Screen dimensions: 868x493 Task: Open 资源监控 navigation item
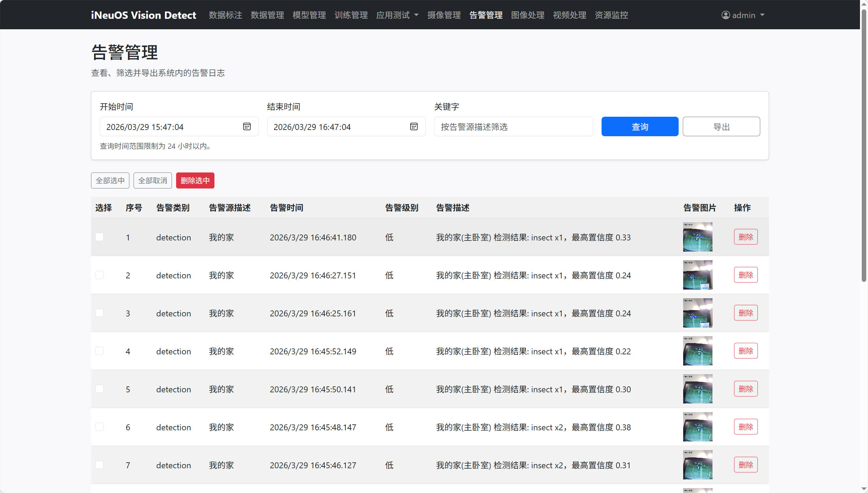tap(611, 15)
